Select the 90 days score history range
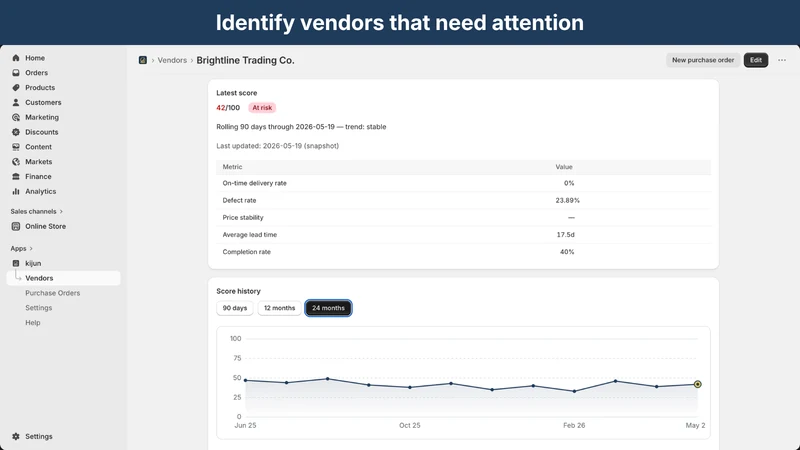Image resolution: width=800 pixels, height=450 pixels. click(235, 308)
